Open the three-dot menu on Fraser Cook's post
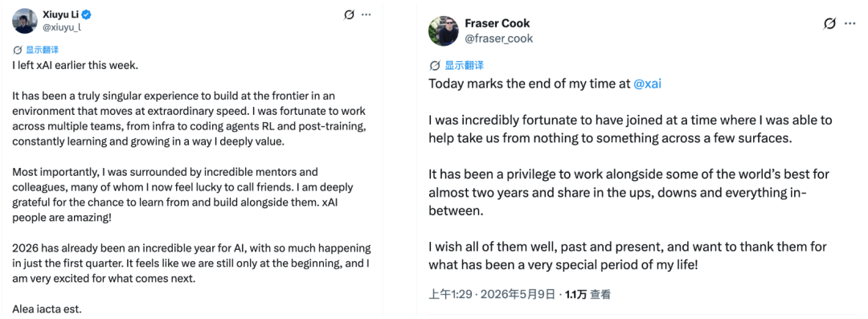The image size is (868, 319). coord(850,23)
